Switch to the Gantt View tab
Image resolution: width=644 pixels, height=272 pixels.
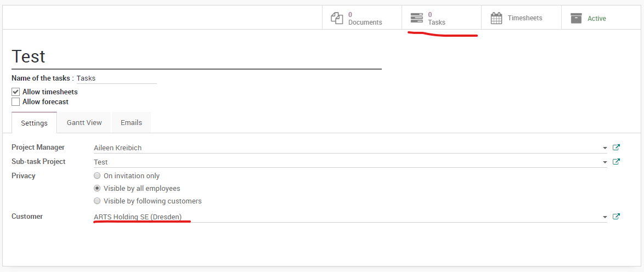(x=84, y=122)
